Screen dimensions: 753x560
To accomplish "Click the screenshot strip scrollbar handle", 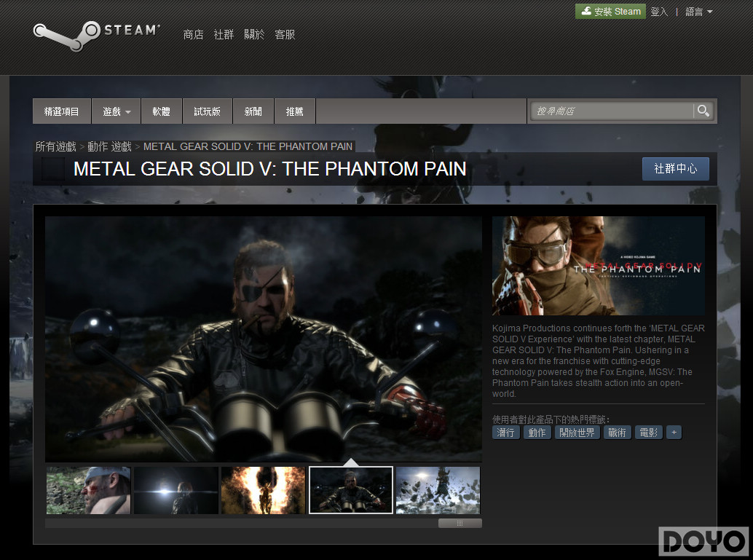I will coord(460,523).
